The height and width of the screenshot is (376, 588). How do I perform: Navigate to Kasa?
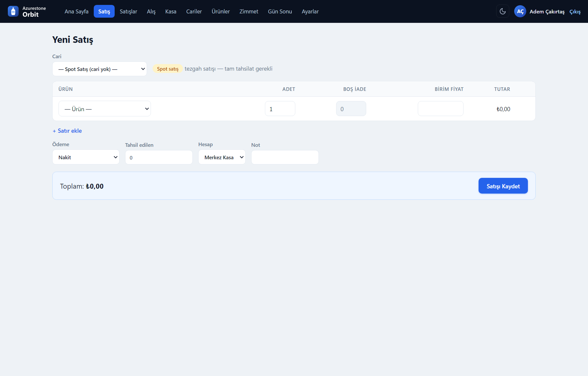pos(171,11)
